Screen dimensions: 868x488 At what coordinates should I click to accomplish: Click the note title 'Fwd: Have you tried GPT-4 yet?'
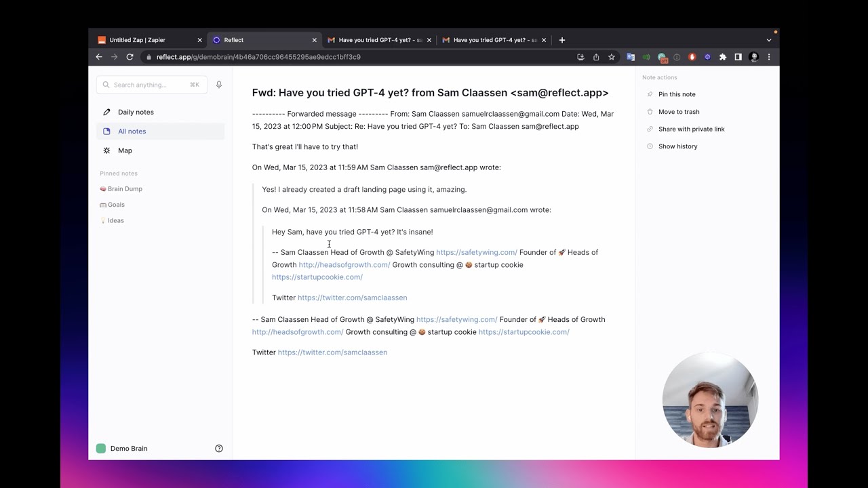(x=430, y=93)
